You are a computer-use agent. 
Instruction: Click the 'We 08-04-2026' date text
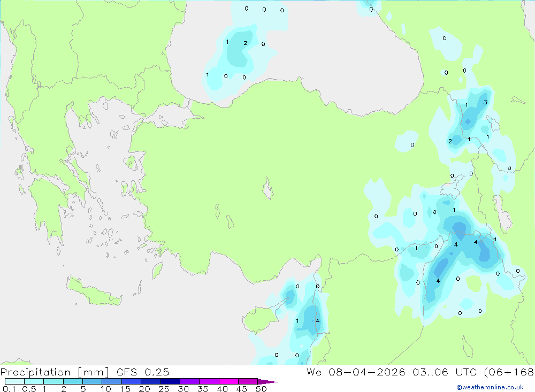click(356, 372)
